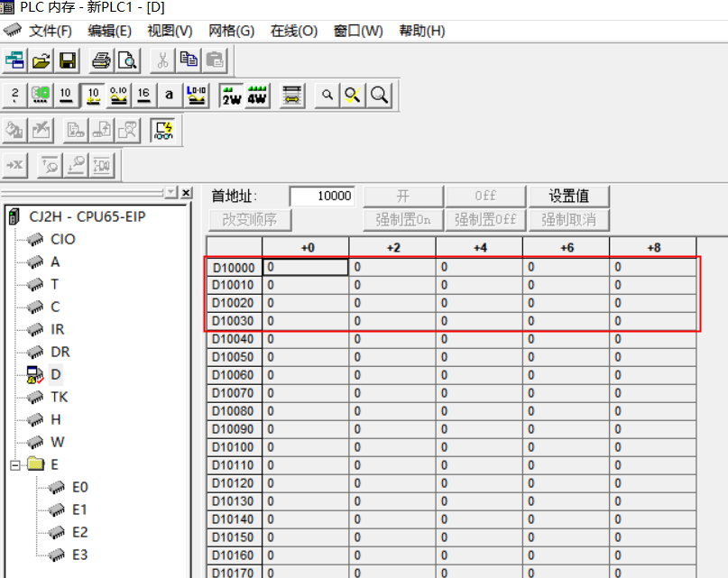Click the Open file folder icon

[41, 60]
